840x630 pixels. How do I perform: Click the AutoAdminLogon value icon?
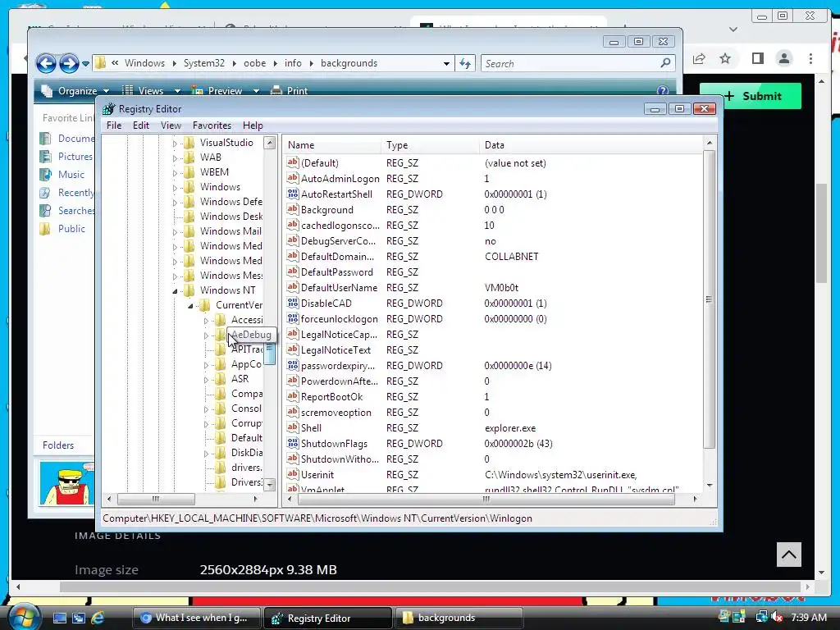tap(293, 178)
